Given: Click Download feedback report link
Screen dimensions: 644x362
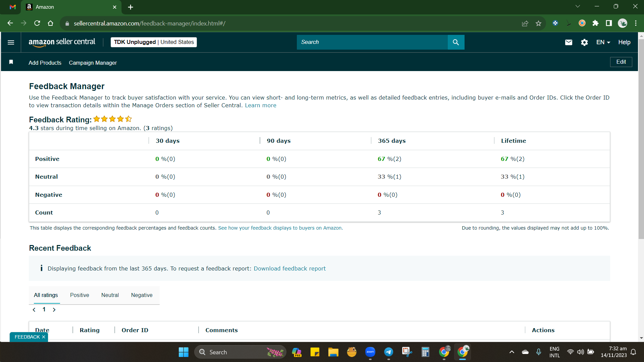Looking at the screenshot, I should 289,268.
